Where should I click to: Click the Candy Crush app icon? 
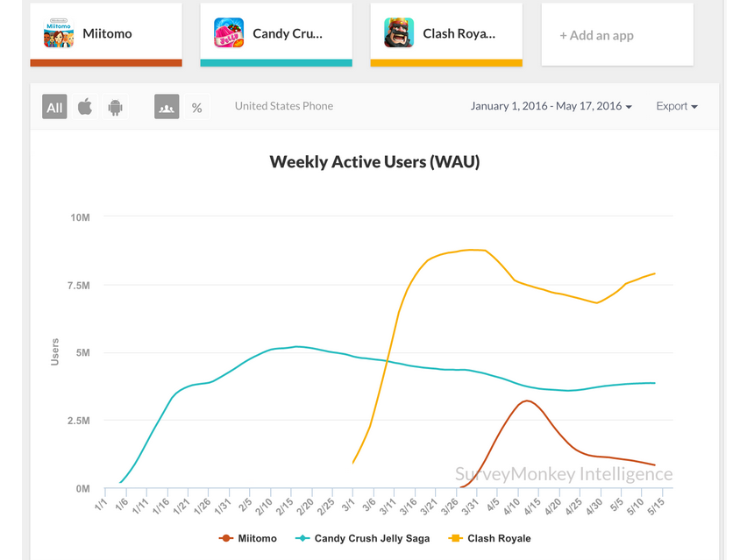(x=228, y=33)
